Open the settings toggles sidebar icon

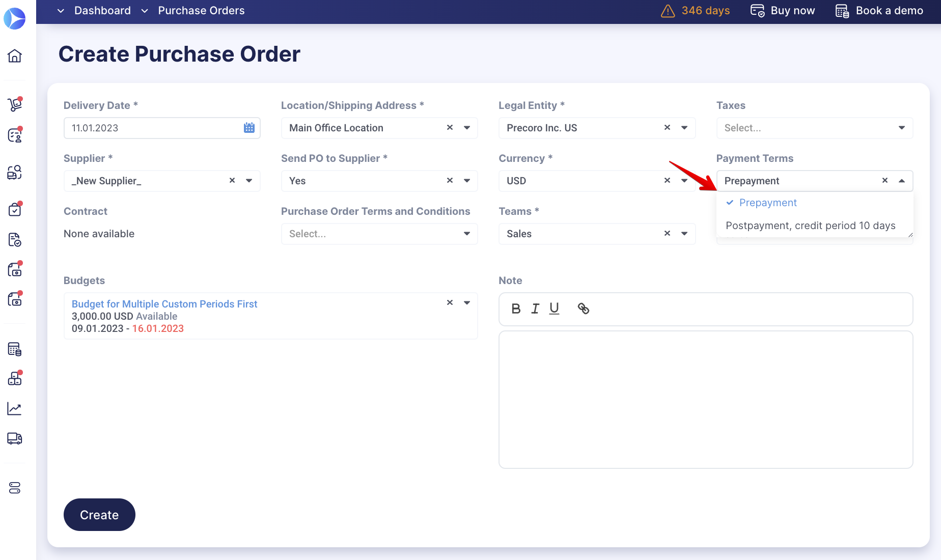pos(15,488)
